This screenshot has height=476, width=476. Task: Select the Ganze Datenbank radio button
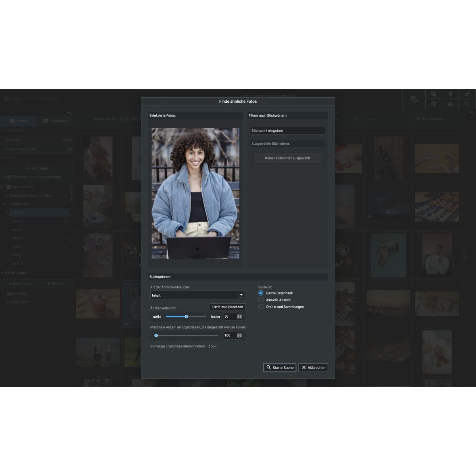point(261,293)
